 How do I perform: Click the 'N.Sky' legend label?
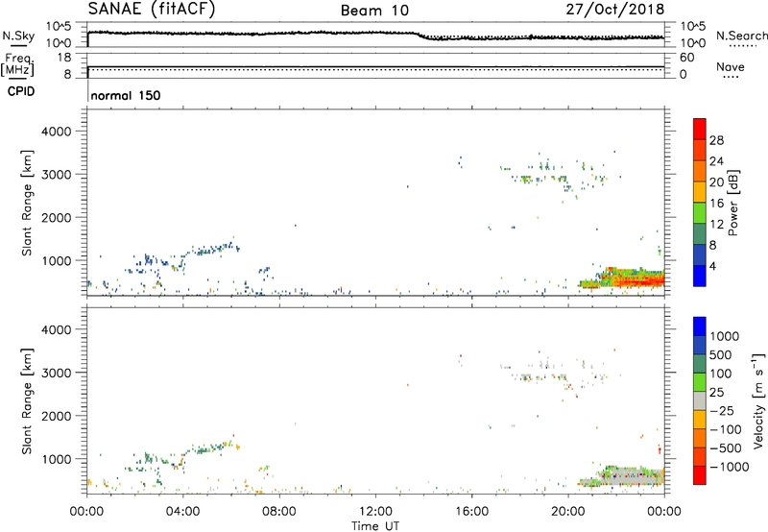tap(18, 36)
